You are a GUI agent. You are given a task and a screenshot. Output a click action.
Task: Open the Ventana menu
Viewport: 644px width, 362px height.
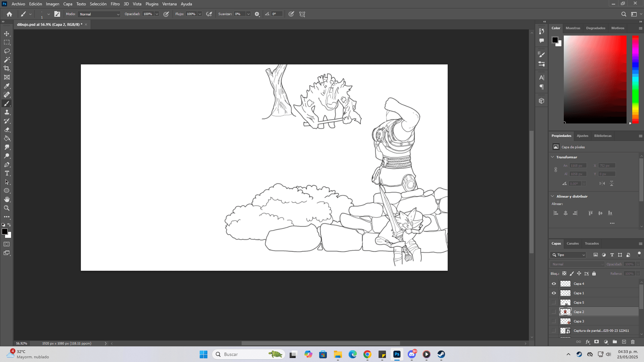169,4
